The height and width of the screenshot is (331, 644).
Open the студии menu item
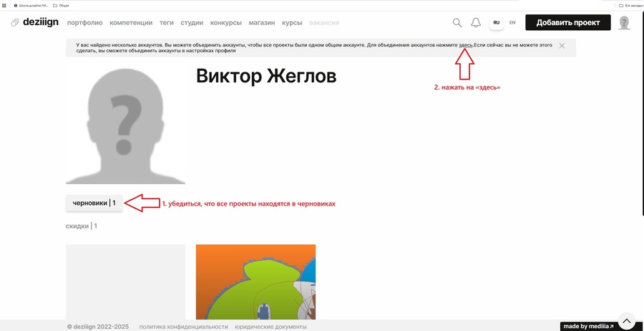pyautogui.click(x=192, y=23)
